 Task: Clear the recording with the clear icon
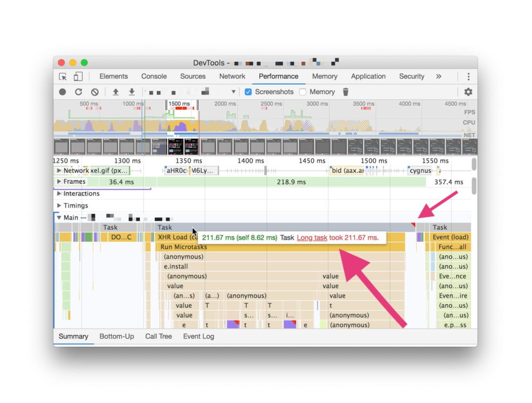click(95, 92)
